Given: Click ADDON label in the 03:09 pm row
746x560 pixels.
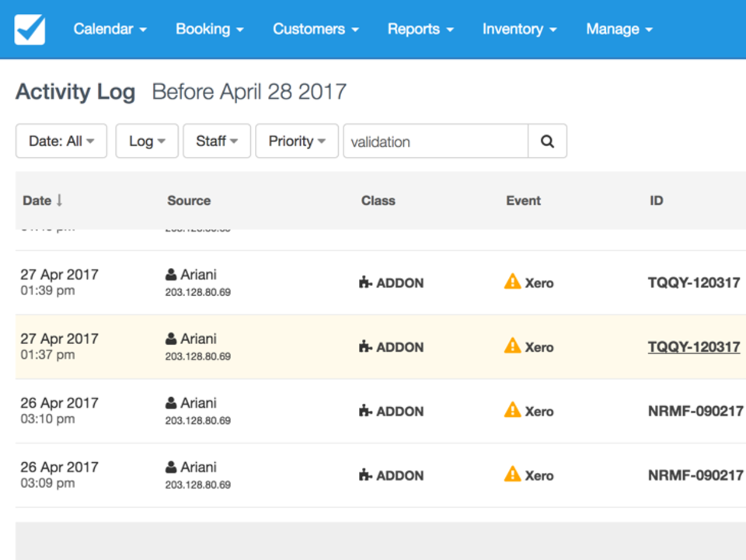Looking at the screenshot, I should click(400, 475).
